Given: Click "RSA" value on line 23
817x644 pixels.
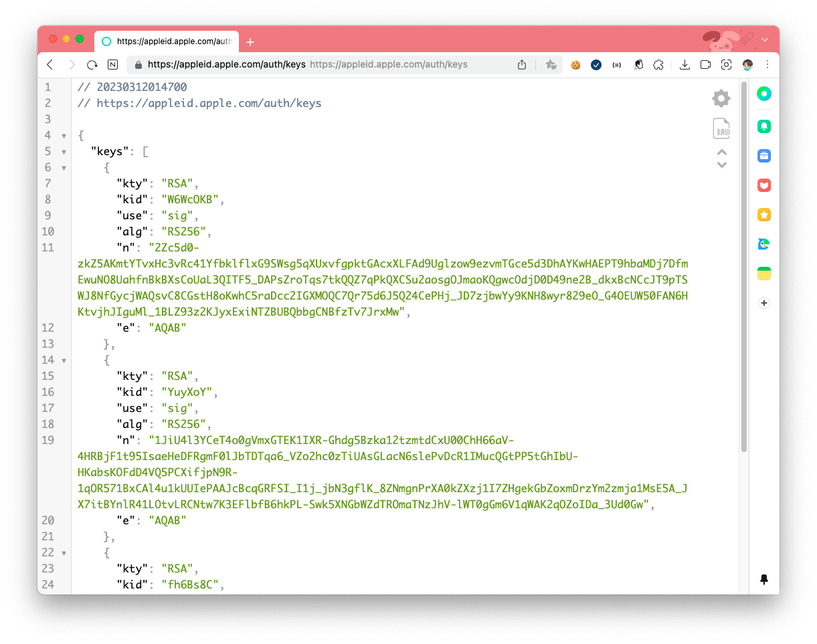Looking at the screenshot, I should coord(177,568).
